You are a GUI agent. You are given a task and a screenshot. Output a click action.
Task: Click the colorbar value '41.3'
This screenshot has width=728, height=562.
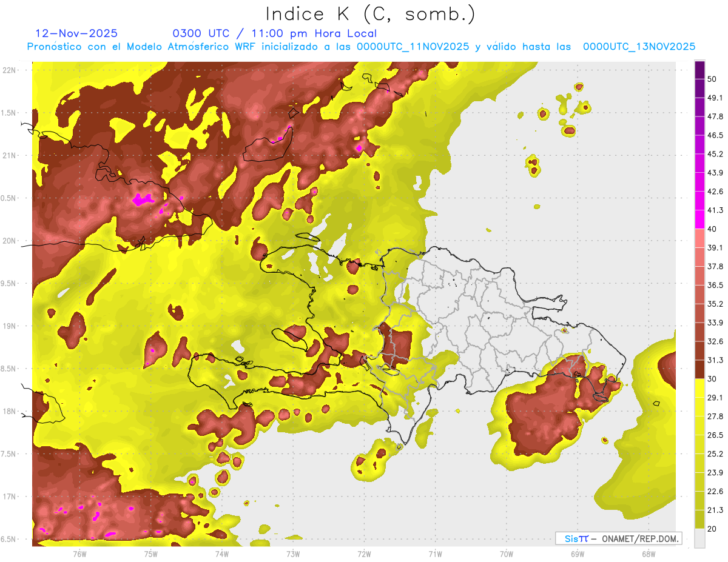tap(715, 210)
